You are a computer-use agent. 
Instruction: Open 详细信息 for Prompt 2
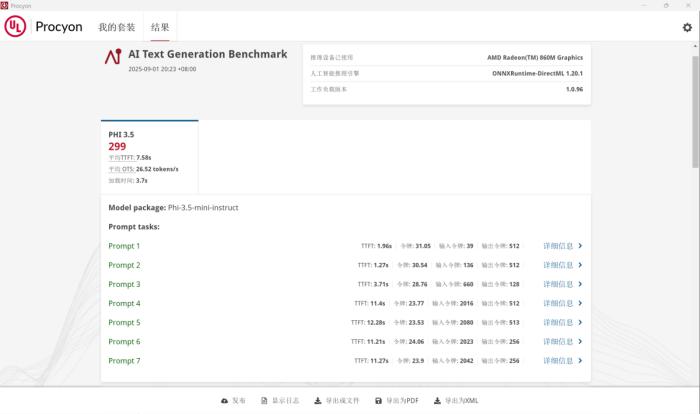(x=558, y=265)
